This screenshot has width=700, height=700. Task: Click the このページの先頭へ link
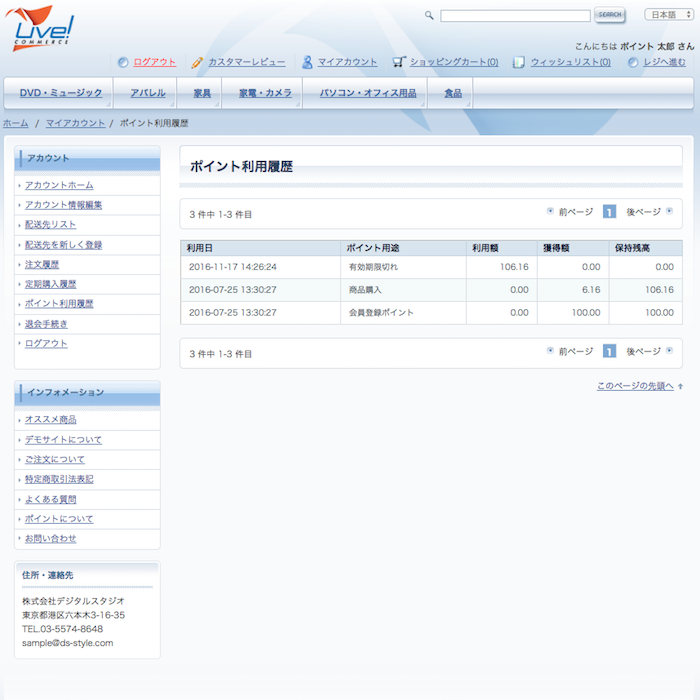[x=635, y=386]
